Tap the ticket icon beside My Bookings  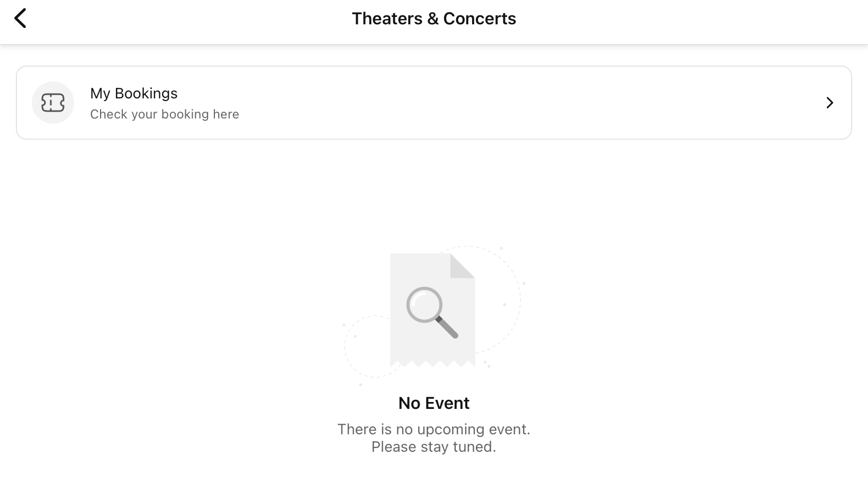[x=53, y=103]
